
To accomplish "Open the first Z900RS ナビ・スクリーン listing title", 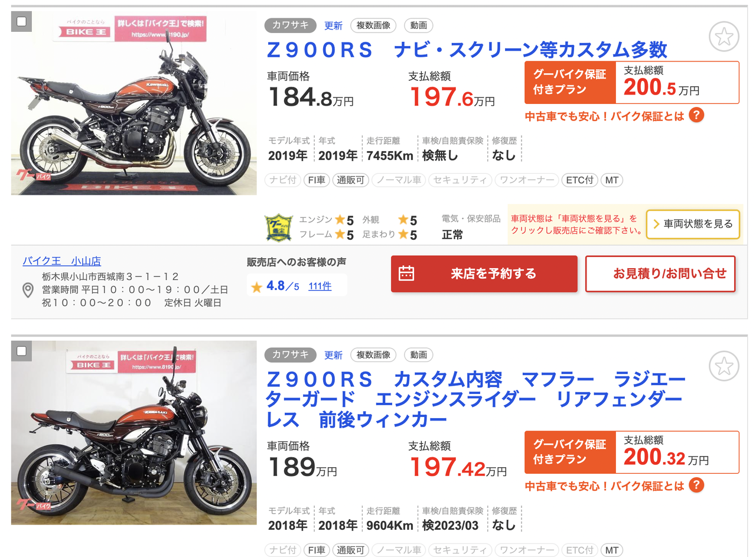I will [467, 50].
